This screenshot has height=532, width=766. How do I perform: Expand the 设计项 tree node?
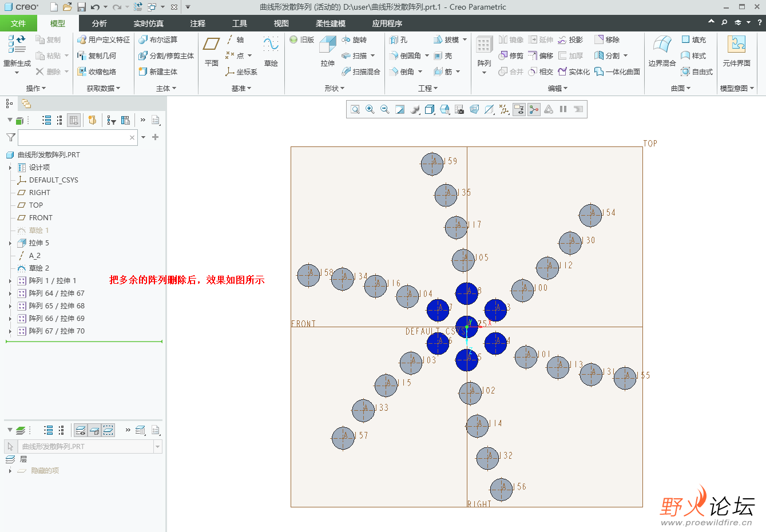click(10, 168)
